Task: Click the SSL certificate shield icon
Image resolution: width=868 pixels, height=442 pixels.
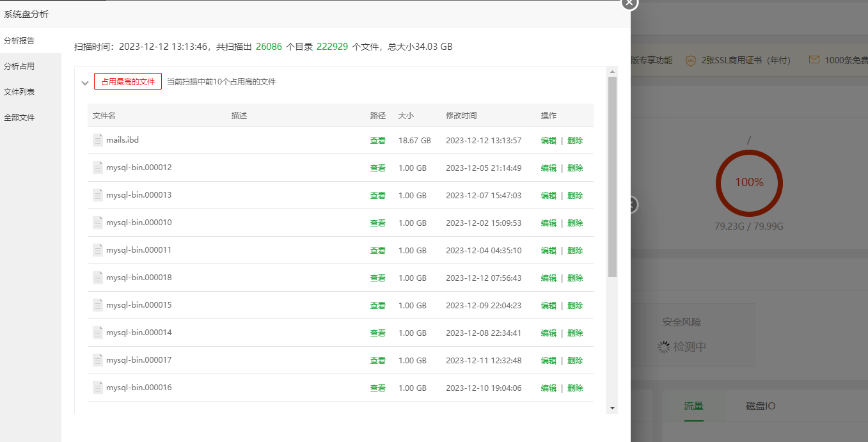Action: (690, 60)
